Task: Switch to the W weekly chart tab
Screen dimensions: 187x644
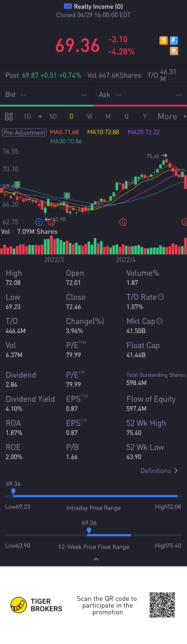Action: click(90, 116)
